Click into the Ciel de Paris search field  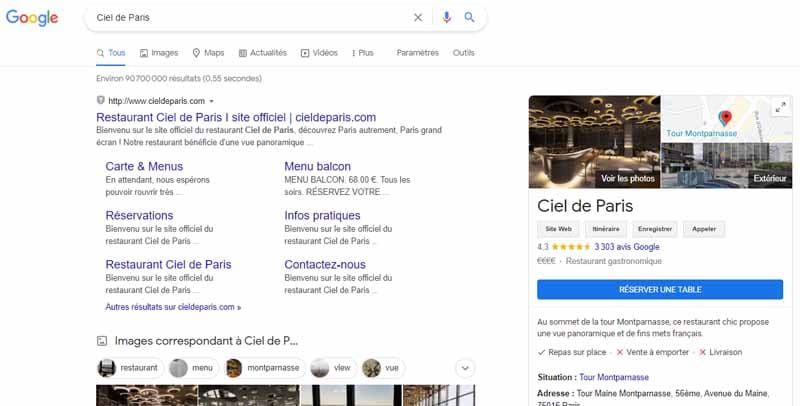pyautogui.click(x=250, y=17)
